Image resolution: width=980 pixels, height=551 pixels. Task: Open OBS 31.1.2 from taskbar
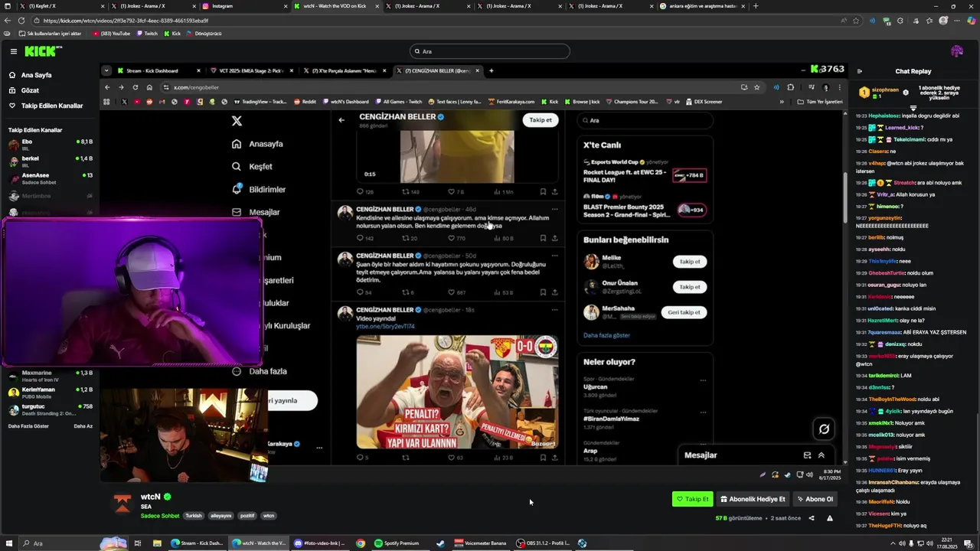[x=543, y=543]
